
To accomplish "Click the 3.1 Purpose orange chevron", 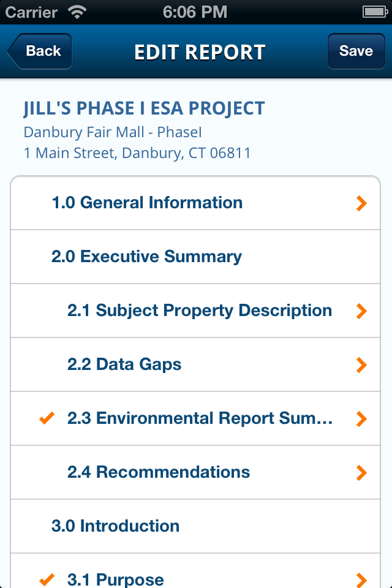I will pos(361,580).
